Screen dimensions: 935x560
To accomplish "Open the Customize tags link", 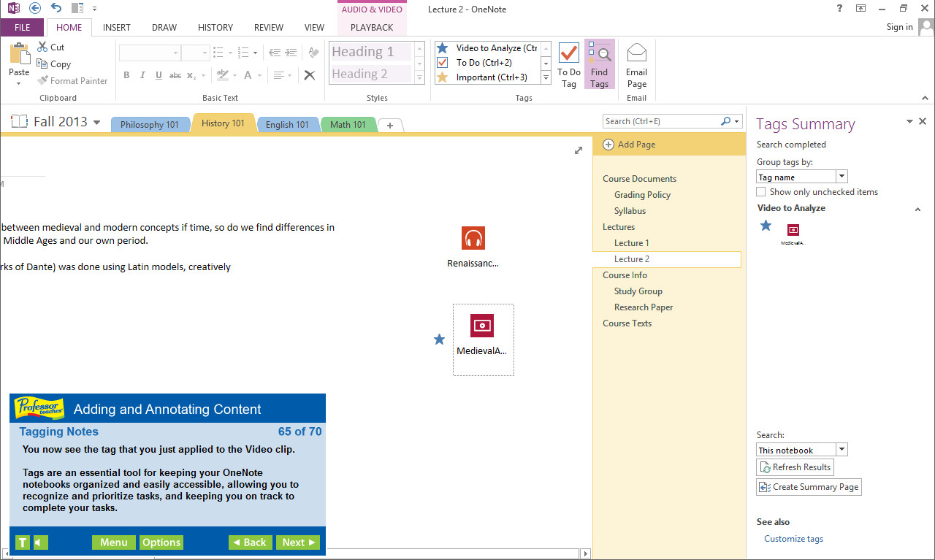I will [793, 538].
